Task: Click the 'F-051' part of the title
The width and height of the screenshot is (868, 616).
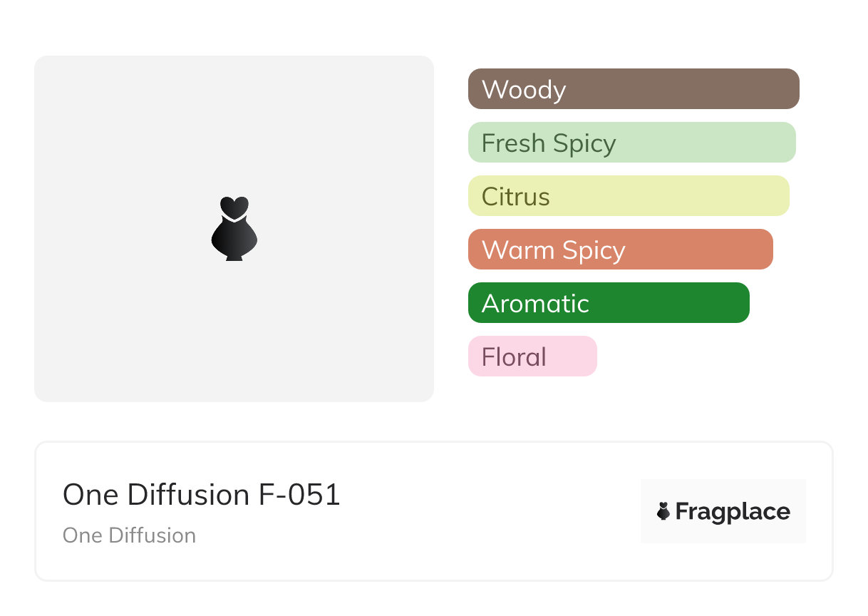Action: [299, 495]
